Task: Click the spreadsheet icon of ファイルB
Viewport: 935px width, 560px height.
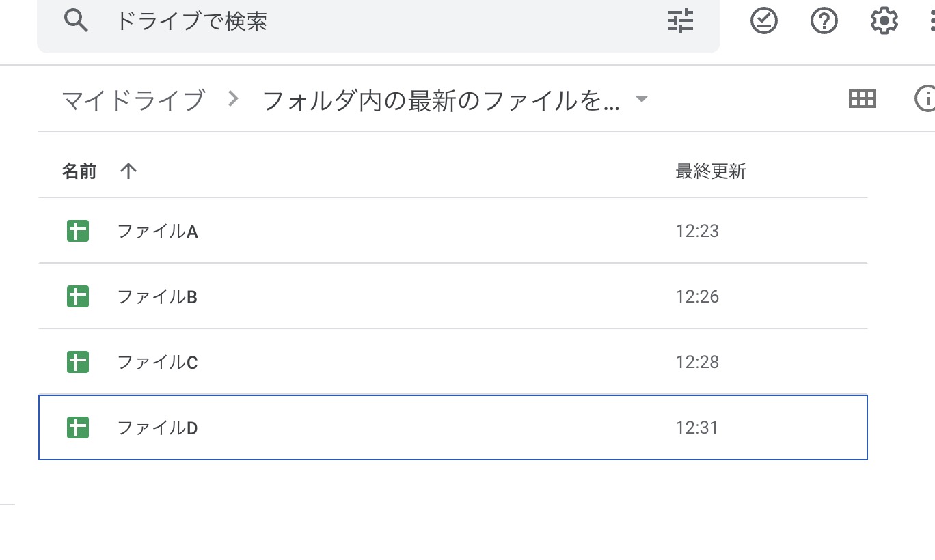Action: click(x=78, y=296)
